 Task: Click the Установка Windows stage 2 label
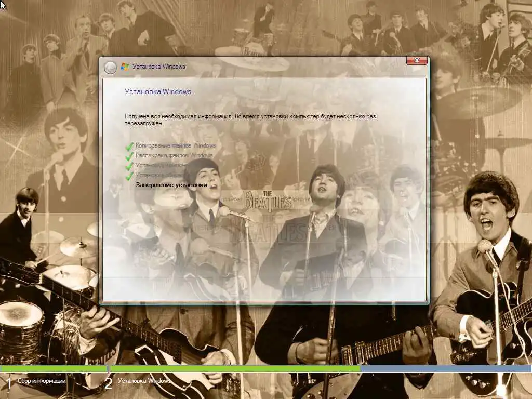[x=144, y=381]
